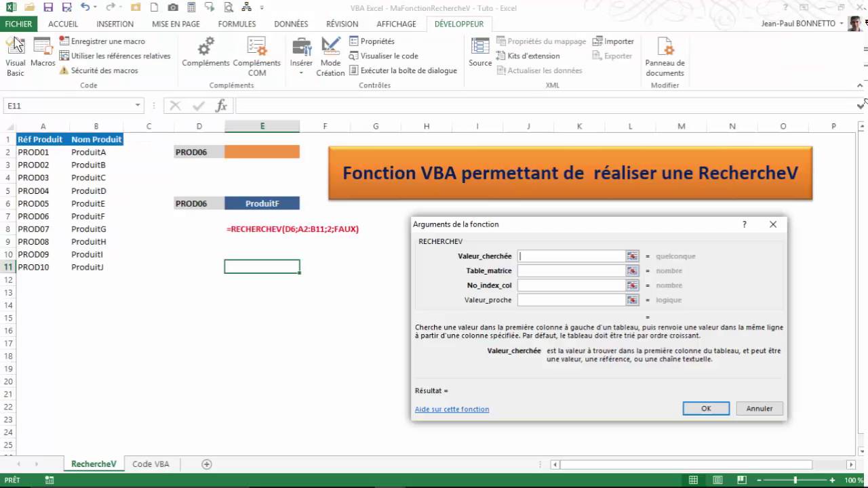868x488 pixels.
Task: Click the calculator icon in quick access toolbar
Action: pyautogui.click(x=191, y=8)
